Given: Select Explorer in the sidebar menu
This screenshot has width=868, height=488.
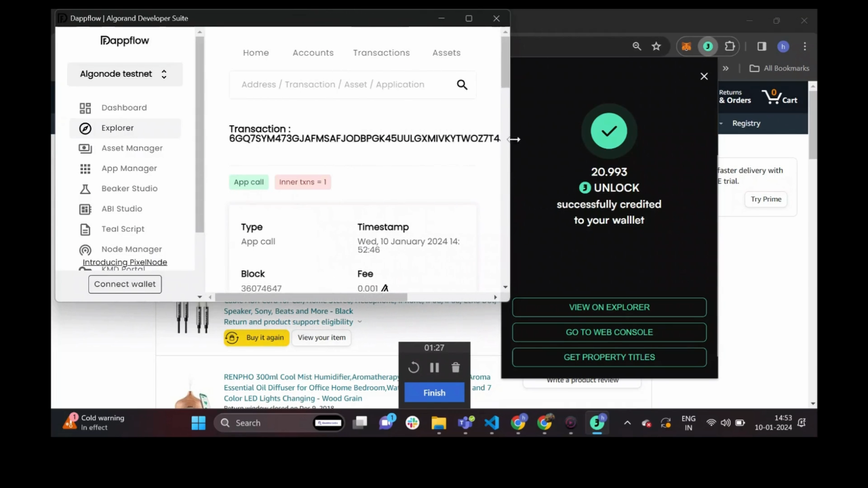Looking at the screenshot, I should pos(125,128).
